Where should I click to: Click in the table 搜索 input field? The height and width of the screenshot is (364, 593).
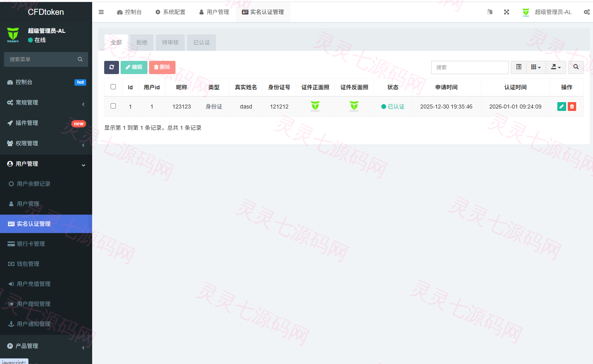point(470,67)
